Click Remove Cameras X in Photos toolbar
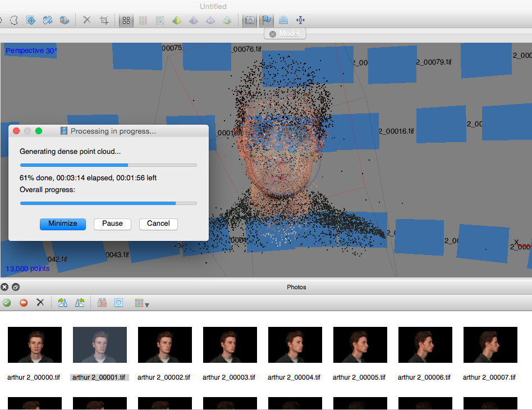The height and width of the screenshot is (410, 532). coord(40,302)
